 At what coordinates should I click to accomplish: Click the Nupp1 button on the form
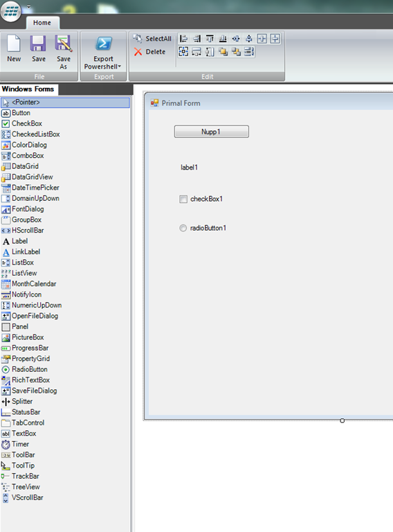[212, 132]
